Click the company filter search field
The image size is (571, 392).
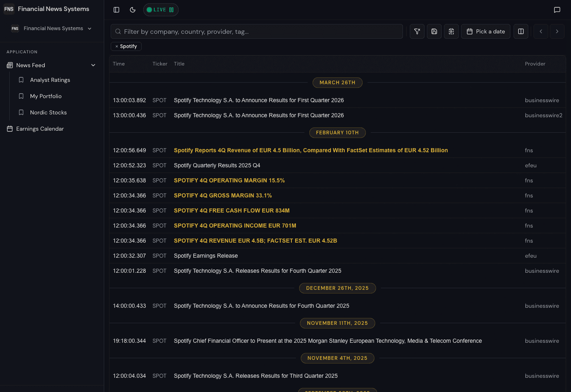coord(256,31)
